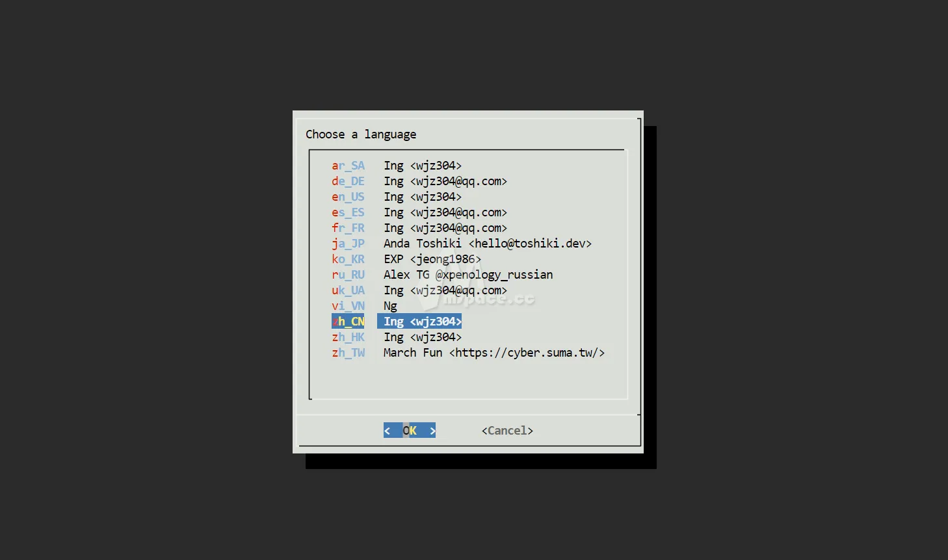948x560 pixels.
Task: Select highlighted zh_CN language tag
Action: coord(348,322)
